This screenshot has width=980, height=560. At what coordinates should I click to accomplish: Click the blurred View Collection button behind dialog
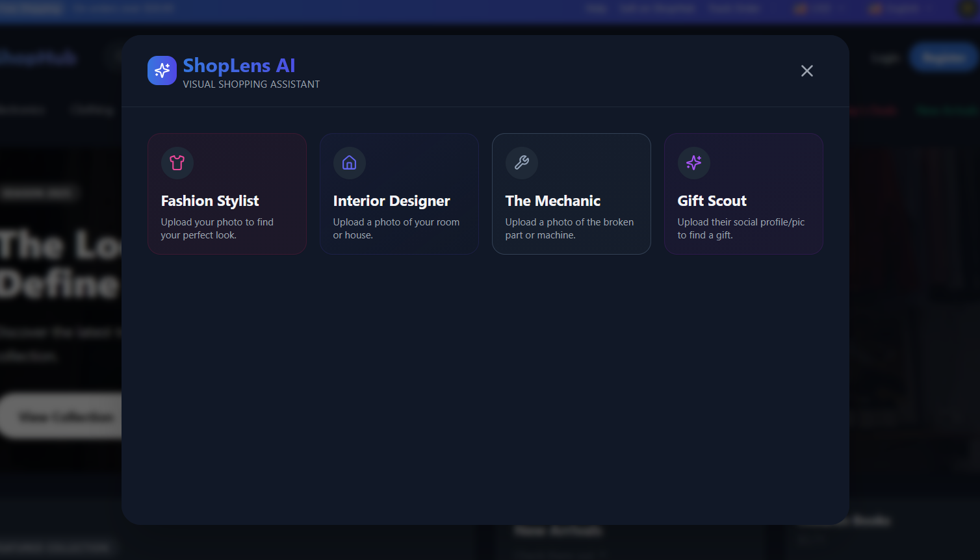pos(62,416)
